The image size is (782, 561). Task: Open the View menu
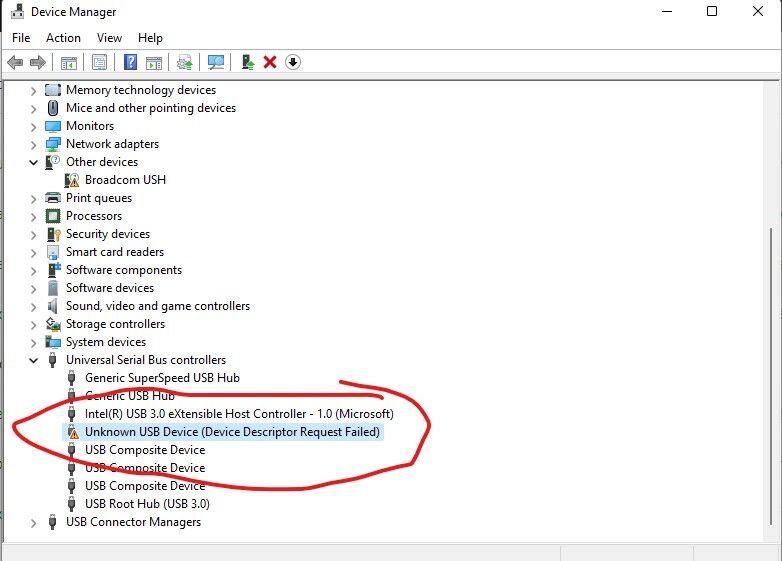coord(109,38)
